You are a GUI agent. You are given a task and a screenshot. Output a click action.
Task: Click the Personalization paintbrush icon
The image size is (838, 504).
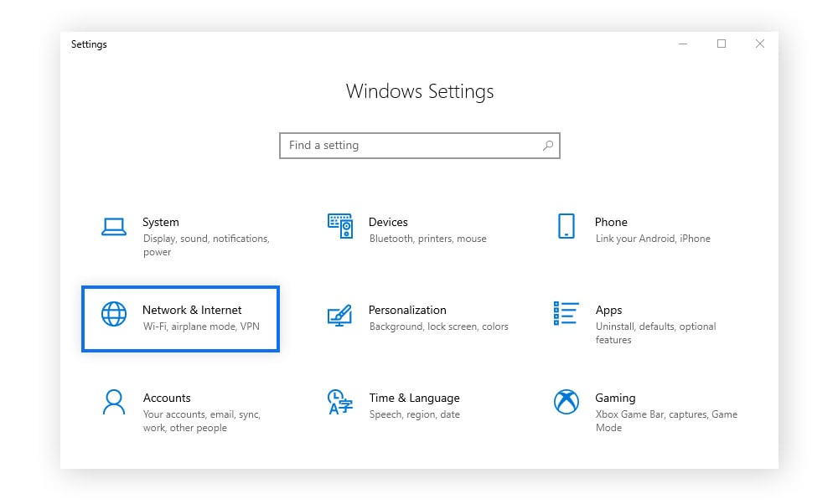tap(340, 315)
